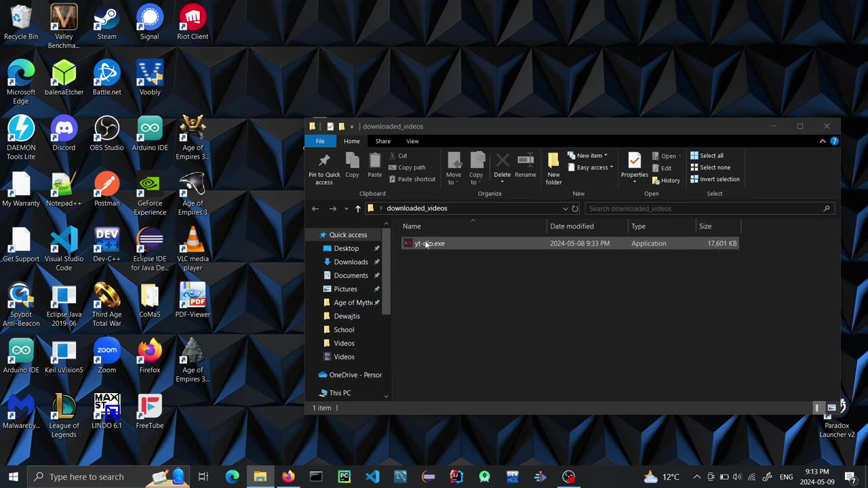
Task: Open Pictures in navigation pane
Action: point(345,289)
